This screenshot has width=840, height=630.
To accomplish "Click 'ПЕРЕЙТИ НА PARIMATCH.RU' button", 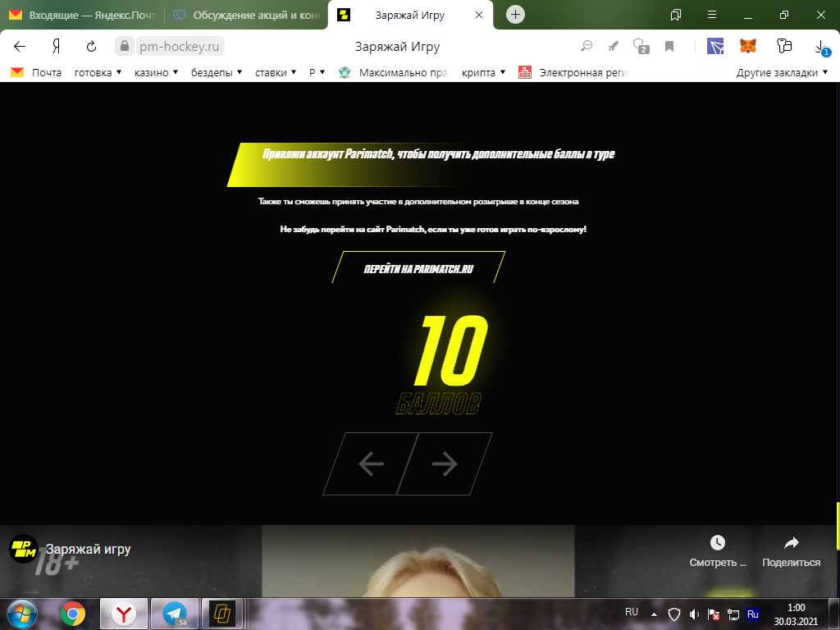I will coord(418,267).
